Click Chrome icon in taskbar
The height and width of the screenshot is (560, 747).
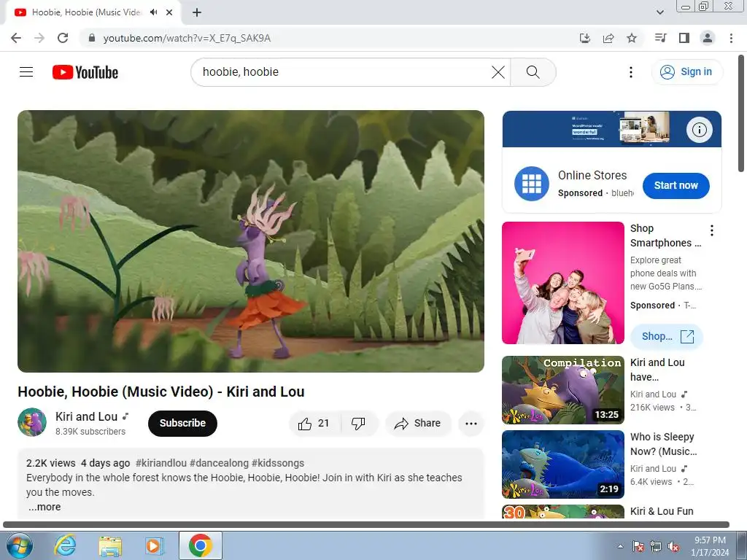pos(200,545)
